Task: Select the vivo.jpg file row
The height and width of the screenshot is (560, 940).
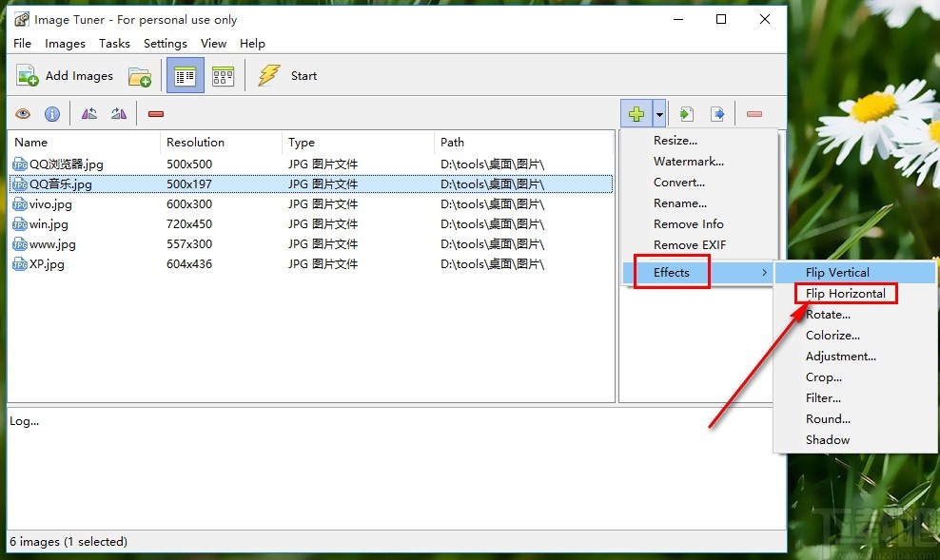Action: point(51,204)
